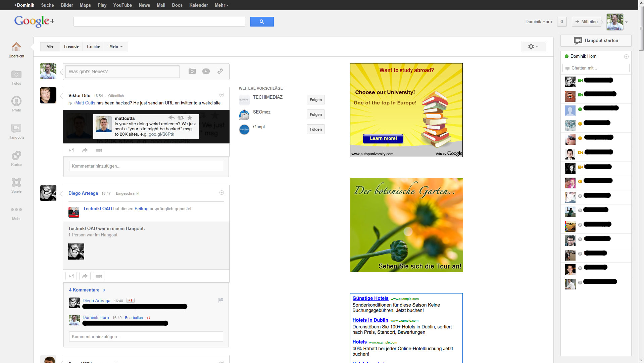Click the 'Was gibt's Neues?' share box
The image size is (644, 363).
122,72
